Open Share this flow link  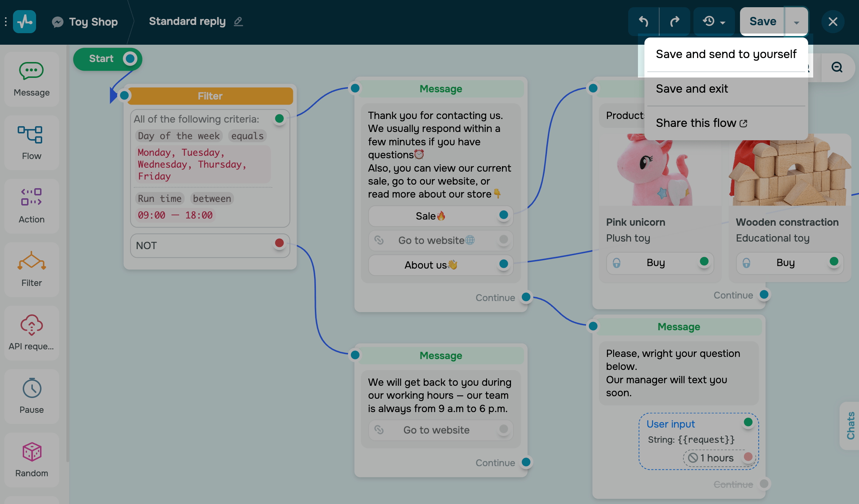pyautogui.click(x=701, y=123)
